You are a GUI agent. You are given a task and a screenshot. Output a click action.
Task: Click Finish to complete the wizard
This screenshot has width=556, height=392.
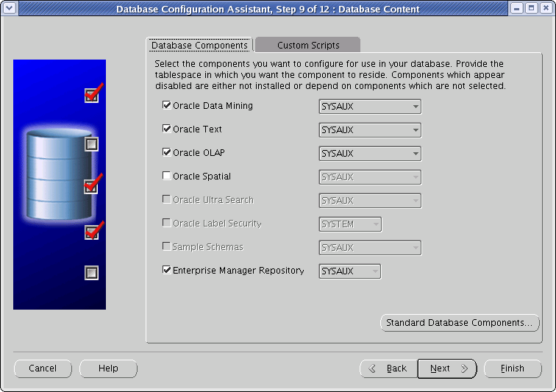[513, 368]
